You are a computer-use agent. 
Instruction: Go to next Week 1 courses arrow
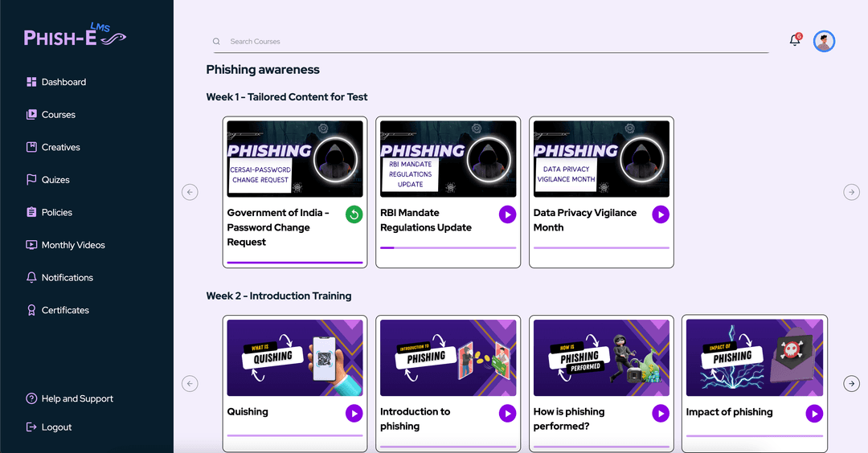(x=851, y=192)
